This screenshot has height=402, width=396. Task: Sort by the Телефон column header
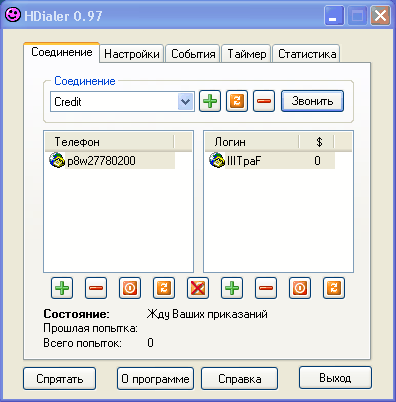click(109, 142)
